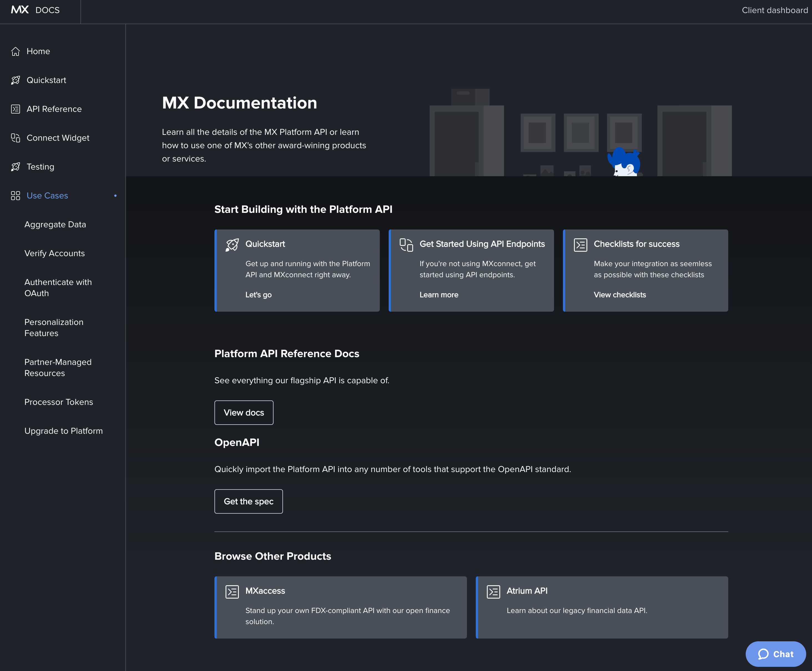The height and width of the screenshot is (671, 812).
Task: Click the MX Documentation heading
Action: point(239,103)
